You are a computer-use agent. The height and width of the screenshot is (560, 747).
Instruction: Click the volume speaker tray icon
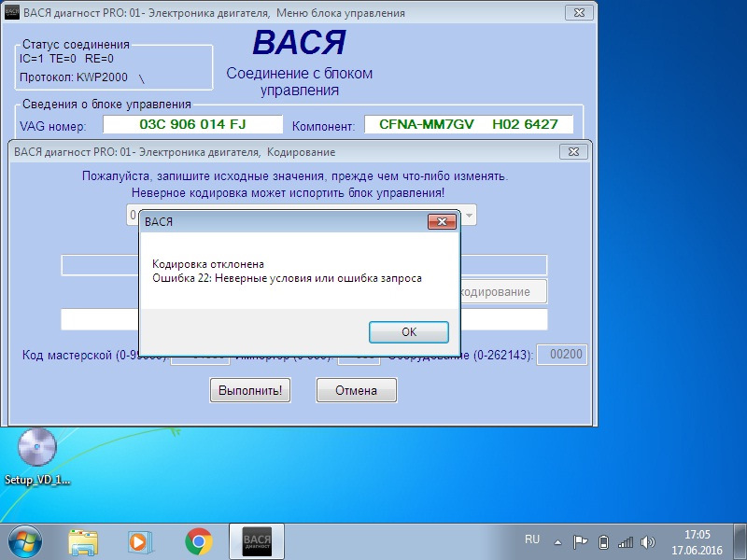pos(648,542)
